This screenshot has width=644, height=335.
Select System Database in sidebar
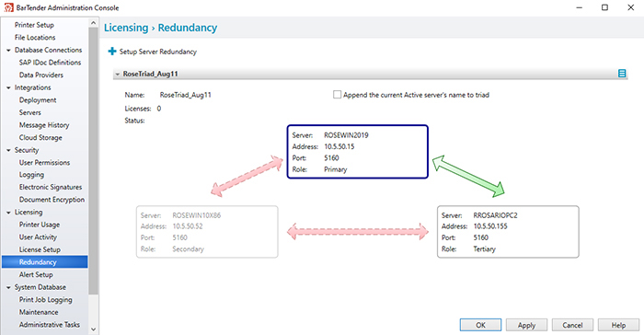[40, 287]
